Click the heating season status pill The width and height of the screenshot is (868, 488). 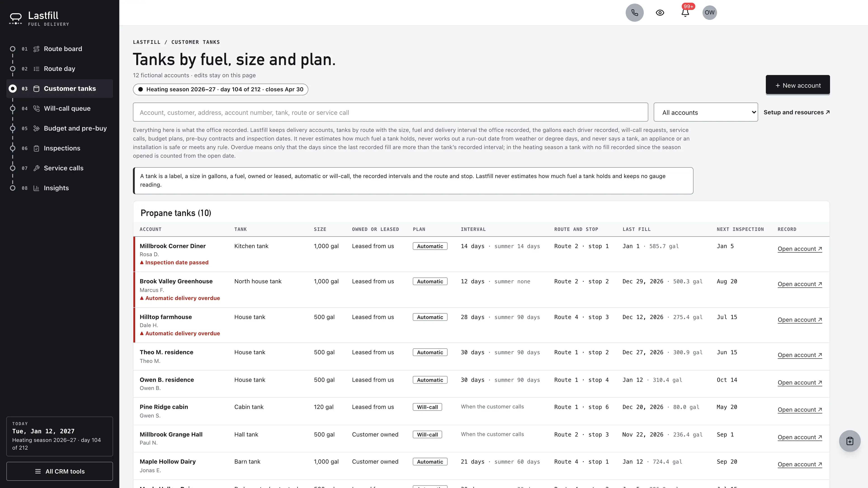220,89
